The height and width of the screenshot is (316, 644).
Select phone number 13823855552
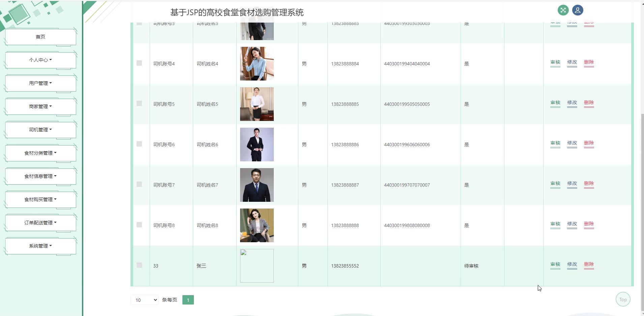[x=345, y=266]
